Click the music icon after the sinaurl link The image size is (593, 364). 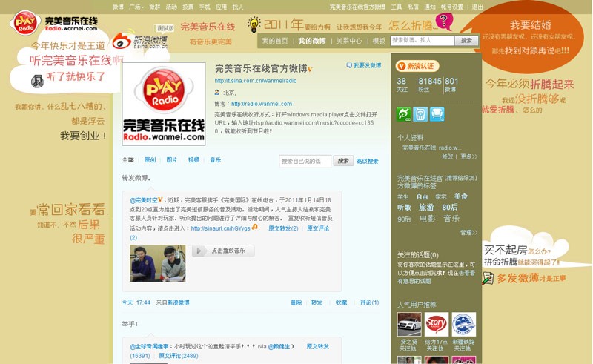coord(255,228)
